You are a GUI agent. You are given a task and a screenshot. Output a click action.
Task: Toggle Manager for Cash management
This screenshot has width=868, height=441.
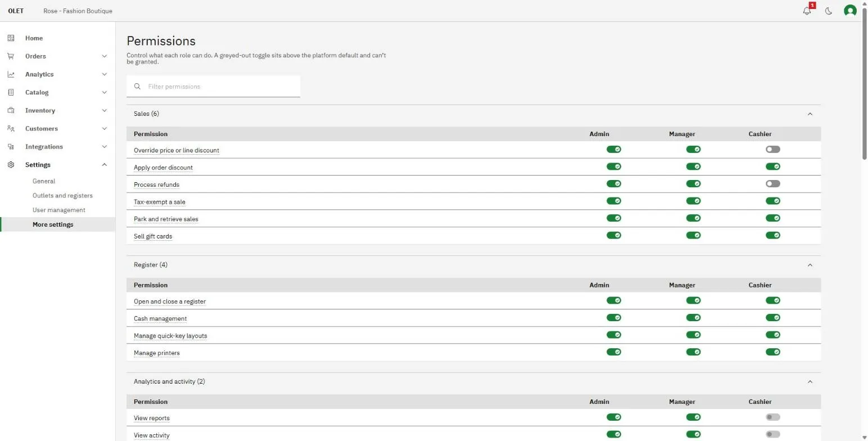point(693,318)
